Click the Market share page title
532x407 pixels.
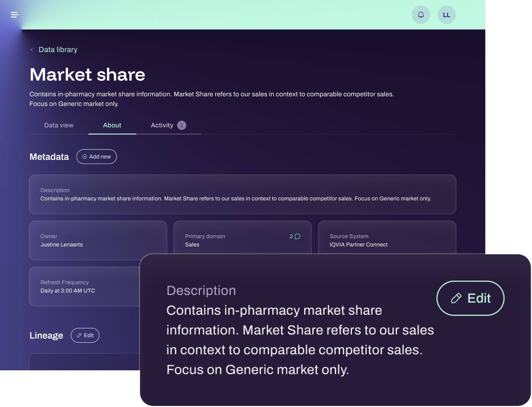pos(87,75)
